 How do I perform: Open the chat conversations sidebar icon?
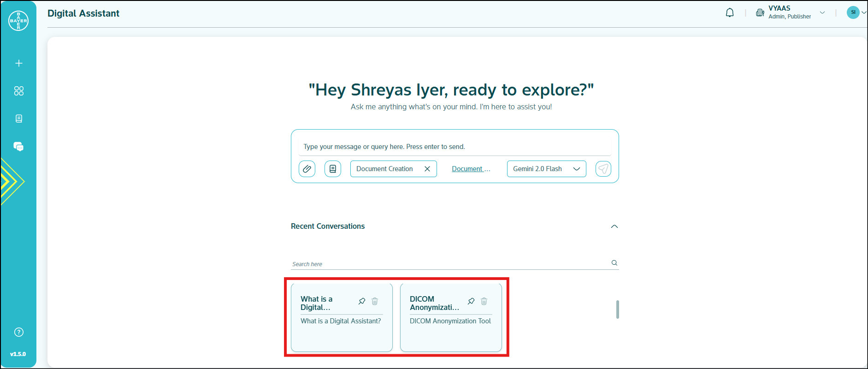(19, 147)
